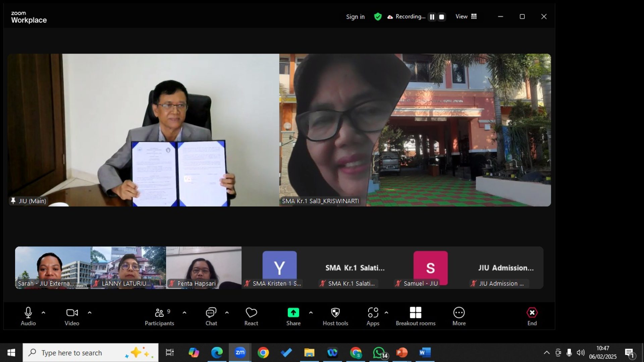Image resolution: width=644 pixels, height=362 pixels.
Task: Open the Apps icon
Action: click(x=373, y=313)
